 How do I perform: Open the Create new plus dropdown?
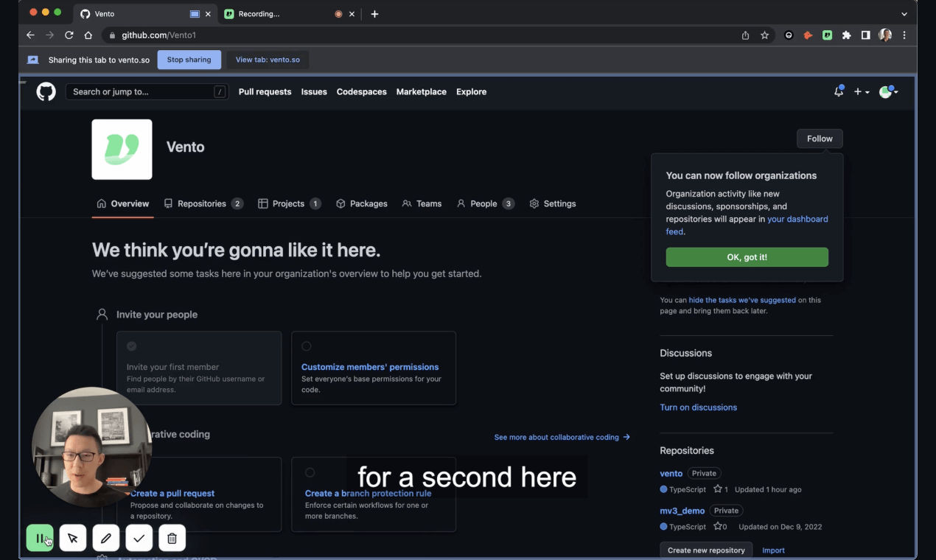[x=862, y=92]
